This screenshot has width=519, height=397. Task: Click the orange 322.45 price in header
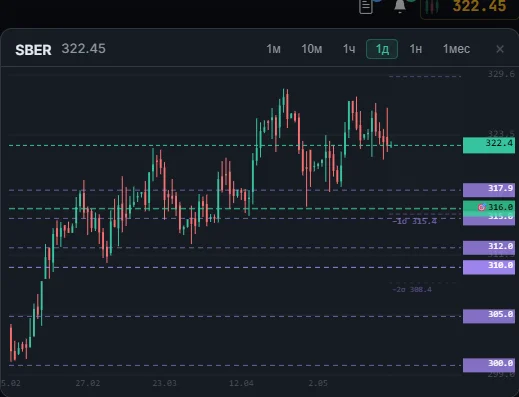(x=479, y=6)
